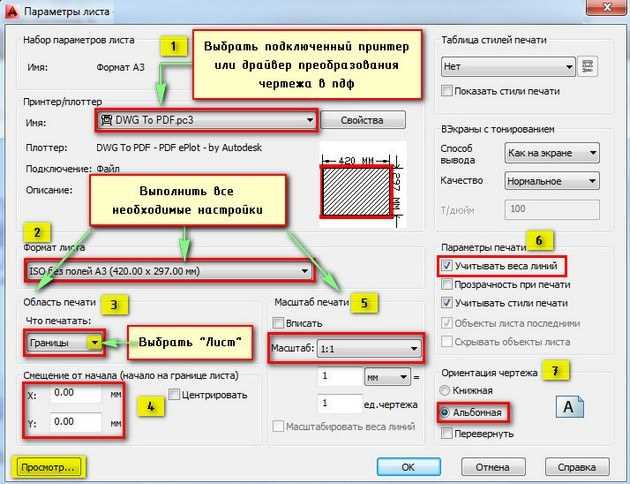
Task: Open the DWG To PDF.pc3 printer dropdown
Action: [207, 120]
